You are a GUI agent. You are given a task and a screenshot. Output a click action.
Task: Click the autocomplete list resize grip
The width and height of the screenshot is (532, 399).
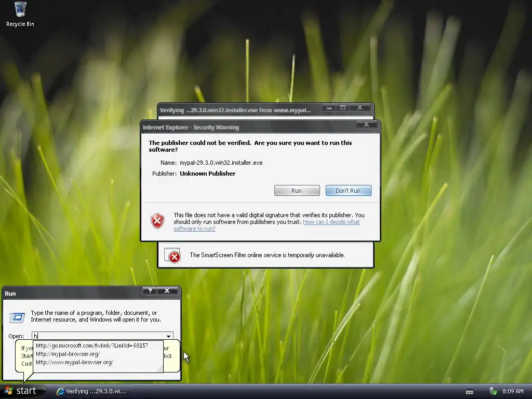point(159,369)
